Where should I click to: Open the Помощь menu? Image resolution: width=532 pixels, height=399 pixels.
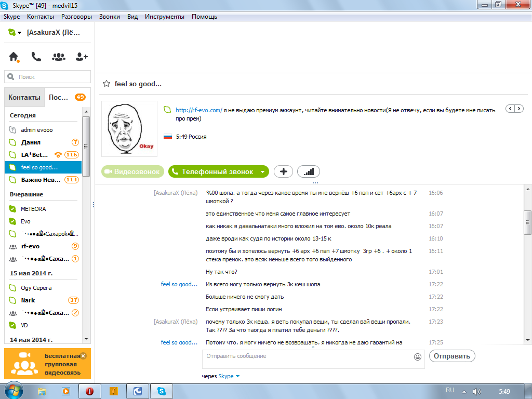pyautogui.click(x=204, y=16)
